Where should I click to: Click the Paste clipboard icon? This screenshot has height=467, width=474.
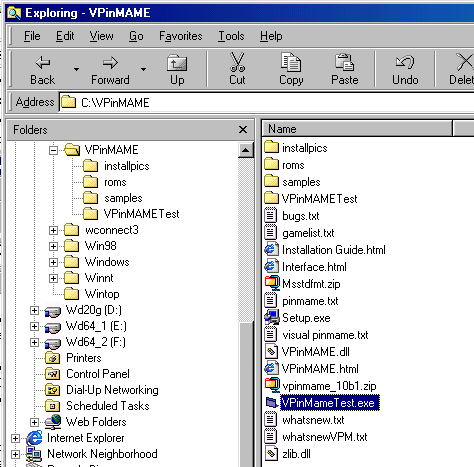344,62
